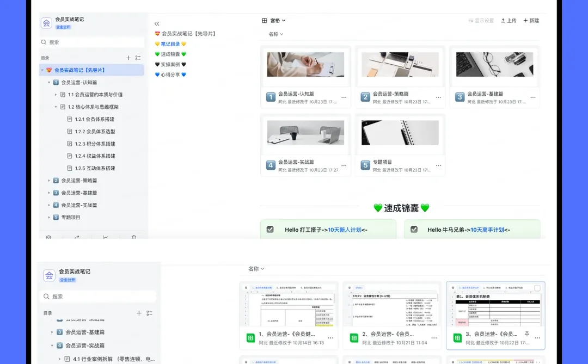Open more options on 会员运营-认知篇 card

(x=344, y=97)
